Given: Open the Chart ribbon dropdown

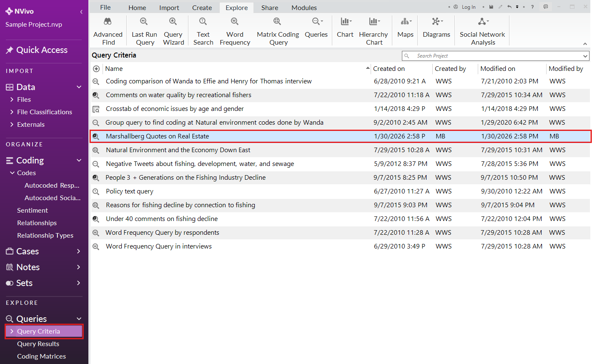Looking at the screenshot, I should coord(345,28).
